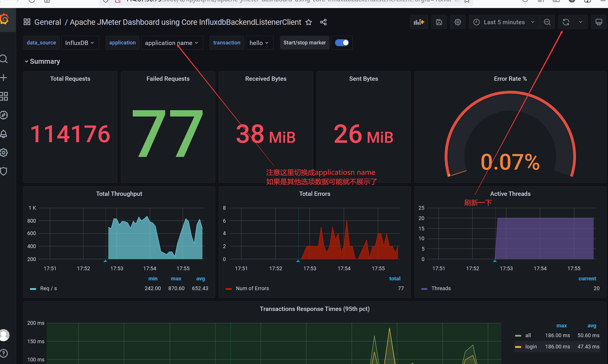Toggle the Threads series in legend
Screen dimensions: 608x364
tap(441, 288)
